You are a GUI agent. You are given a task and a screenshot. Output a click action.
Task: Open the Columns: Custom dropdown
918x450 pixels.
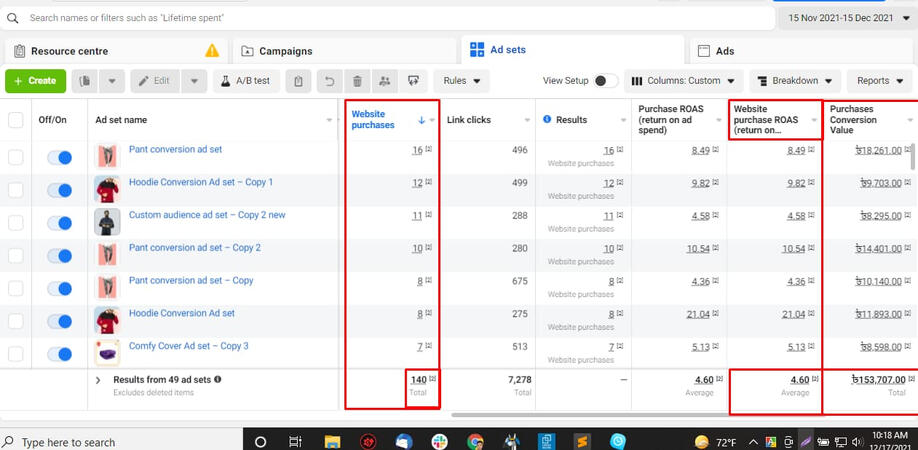(684, 81)
